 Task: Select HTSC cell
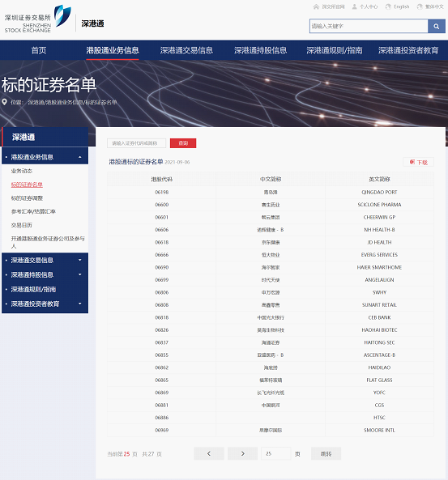(x=379, y=418)
